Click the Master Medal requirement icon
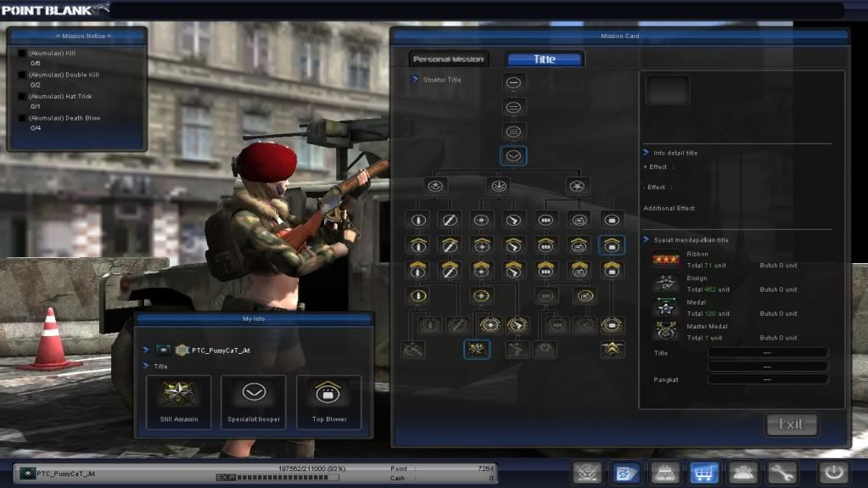 [665, 331]
